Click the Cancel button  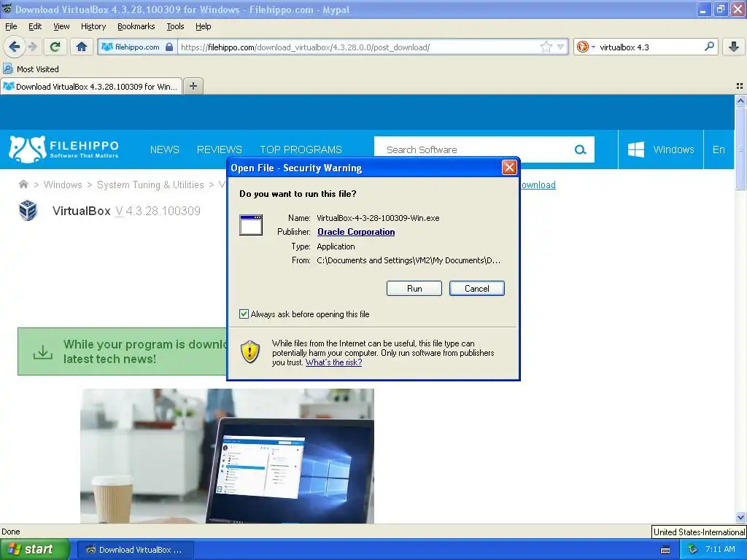coord(476,289)
